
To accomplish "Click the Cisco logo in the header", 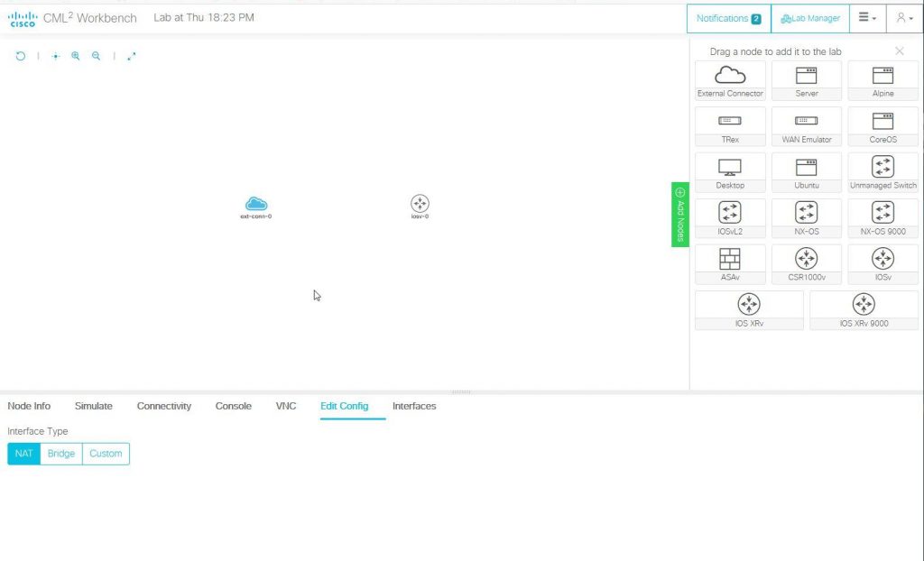I will tap(23, 19).
